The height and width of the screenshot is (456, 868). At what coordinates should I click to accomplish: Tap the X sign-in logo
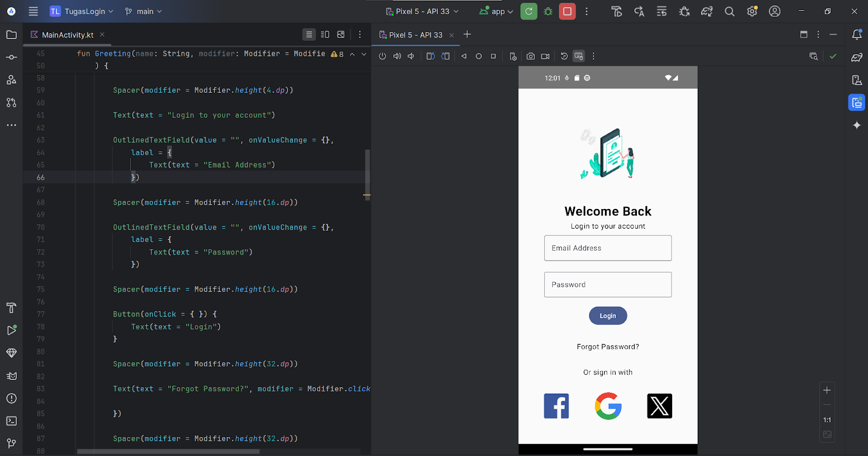point(660,406)
